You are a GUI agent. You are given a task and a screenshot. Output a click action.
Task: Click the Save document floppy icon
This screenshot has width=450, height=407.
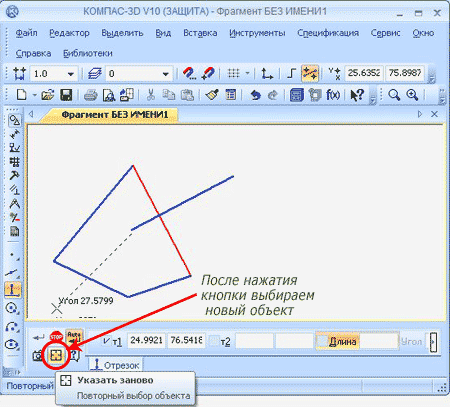point(66,95)
